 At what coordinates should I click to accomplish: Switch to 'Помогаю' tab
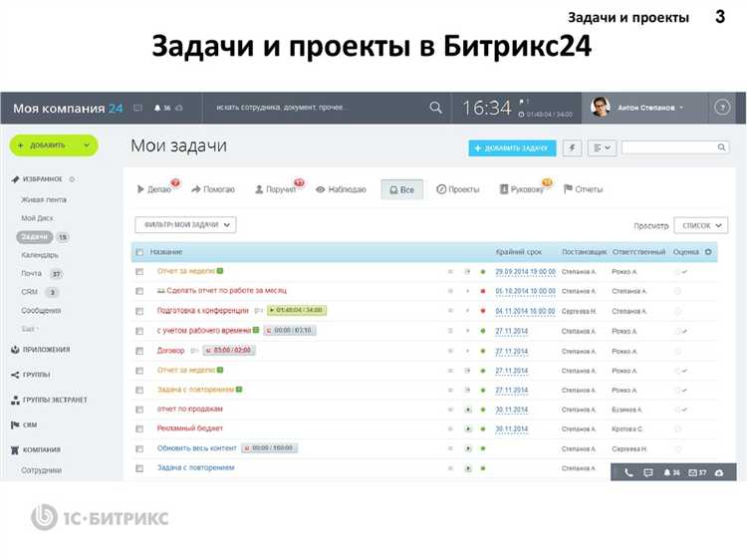point(213,189)
